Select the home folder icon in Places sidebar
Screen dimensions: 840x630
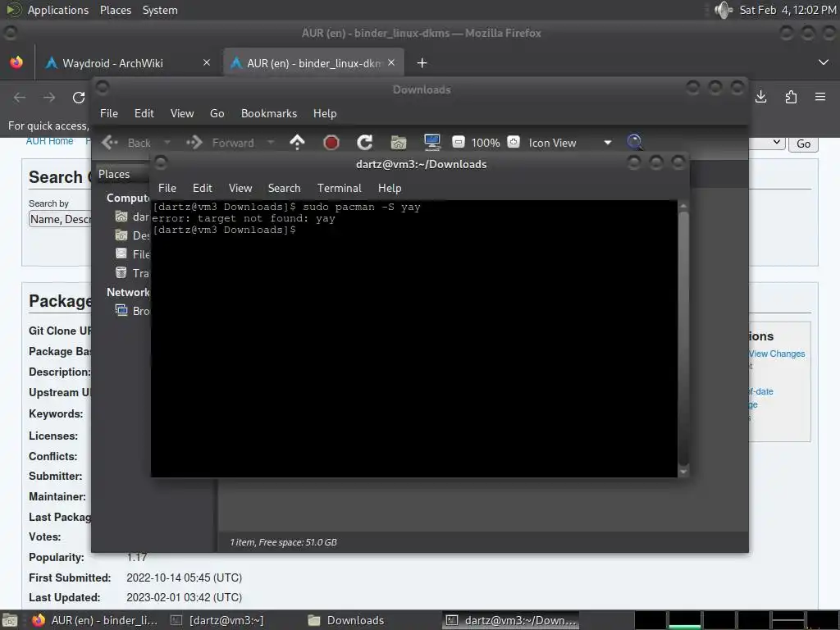coord(121,217)
